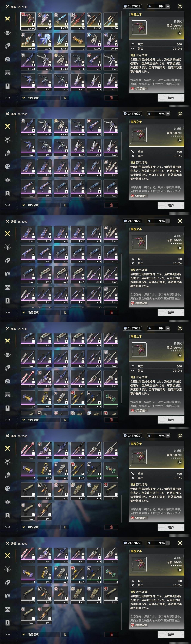Click the 培养 button in the topmost panel

[x=171, y=98]
